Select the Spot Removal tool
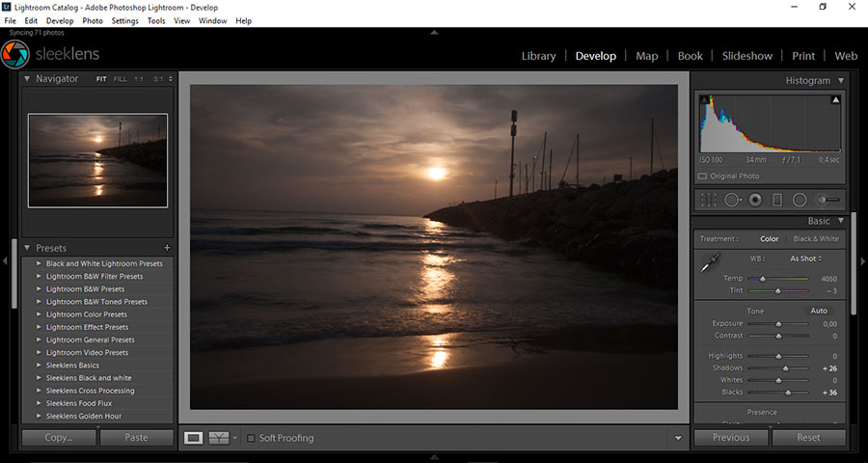868x463 pixels. (732, 200)
